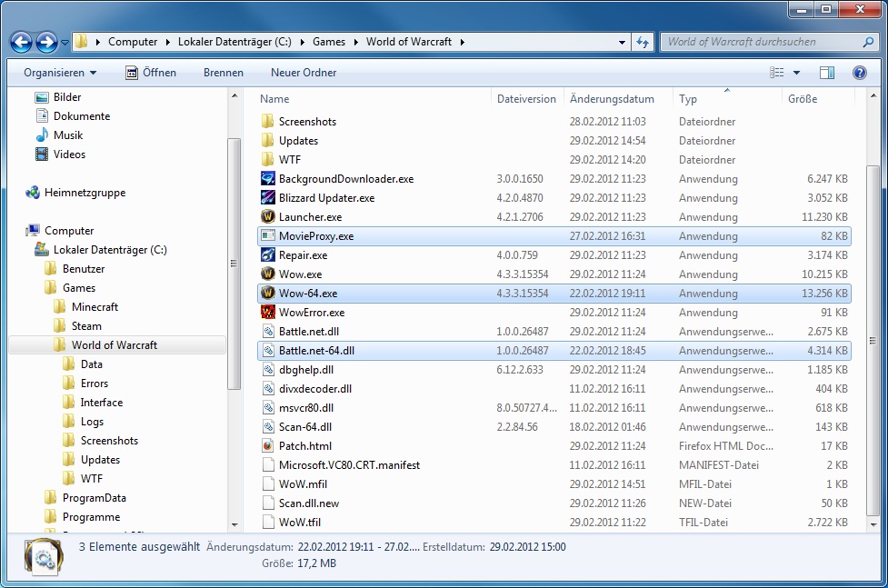Select the Patch.html Firefox icon

click(268, 446)
